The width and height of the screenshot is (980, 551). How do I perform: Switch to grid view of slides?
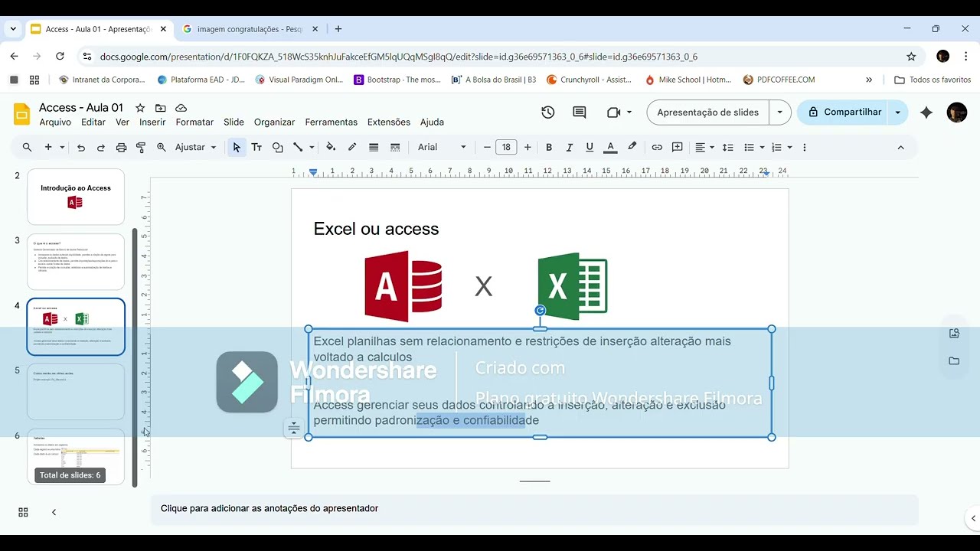[x=23, y=512]
